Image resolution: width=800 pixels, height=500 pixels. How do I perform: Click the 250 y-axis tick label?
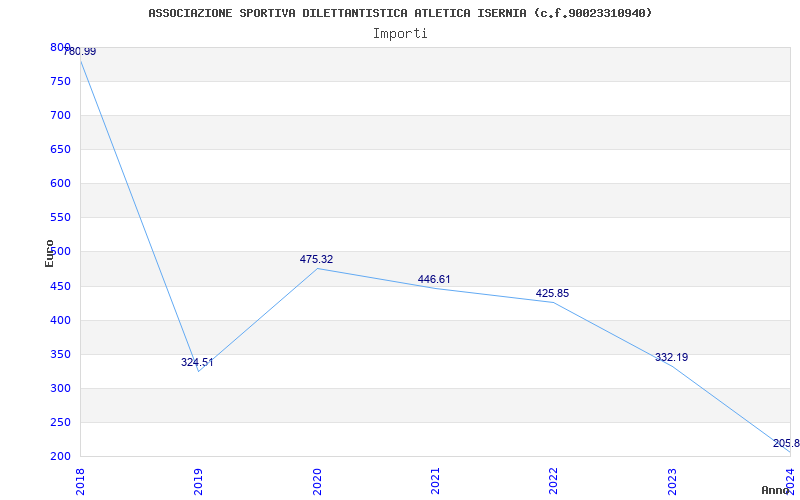tap(60, 422)
